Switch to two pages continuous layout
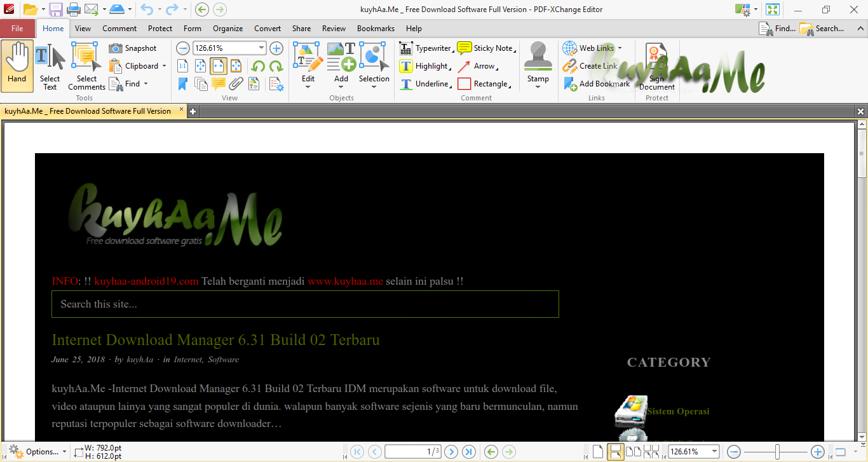 pos(651,452)
